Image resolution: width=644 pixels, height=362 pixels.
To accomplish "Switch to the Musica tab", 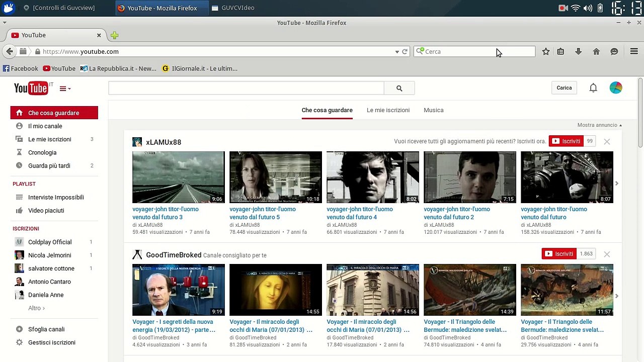I will (433, 110).
